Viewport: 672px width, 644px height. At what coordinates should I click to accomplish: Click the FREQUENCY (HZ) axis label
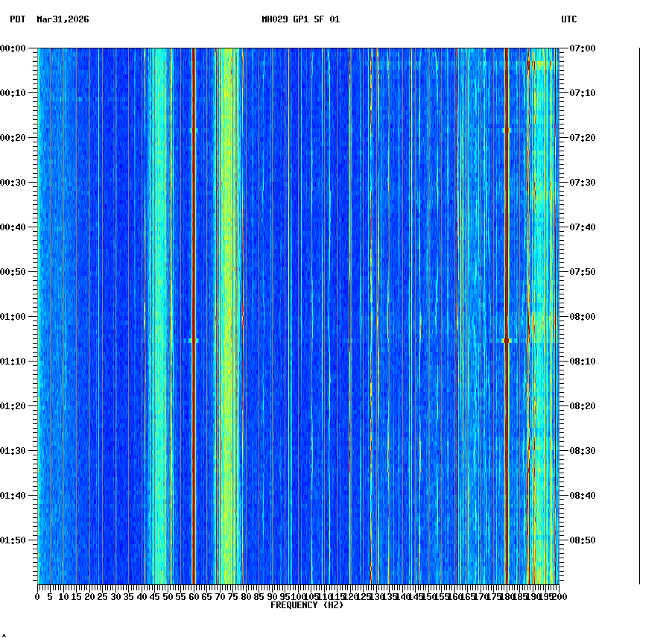click(308, 604)
